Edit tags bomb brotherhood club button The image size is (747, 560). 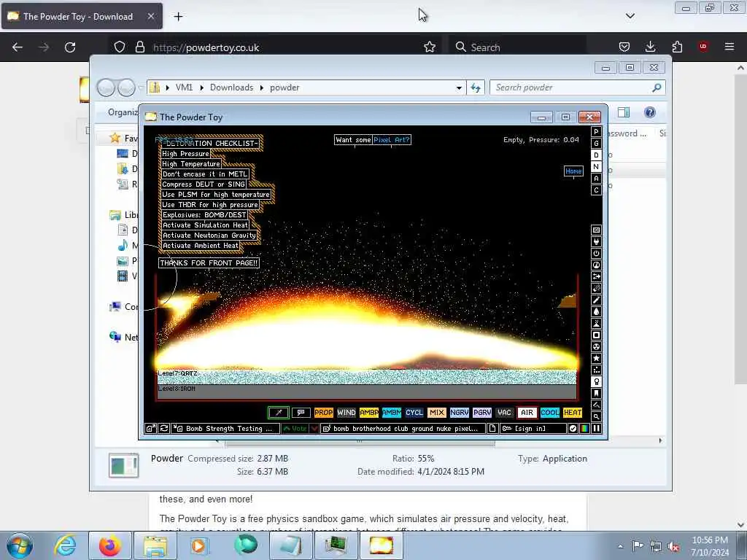[403, 429]
